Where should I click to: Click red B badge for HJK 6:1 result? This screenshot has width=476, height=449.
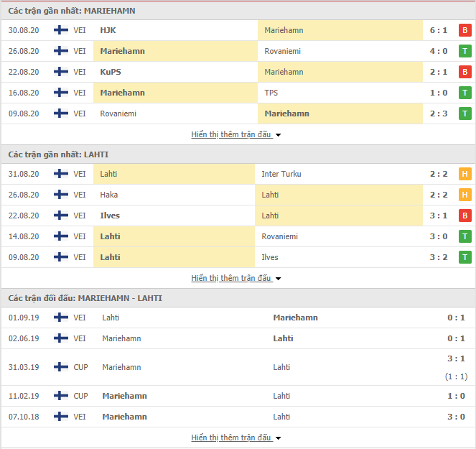click(465, 30)
